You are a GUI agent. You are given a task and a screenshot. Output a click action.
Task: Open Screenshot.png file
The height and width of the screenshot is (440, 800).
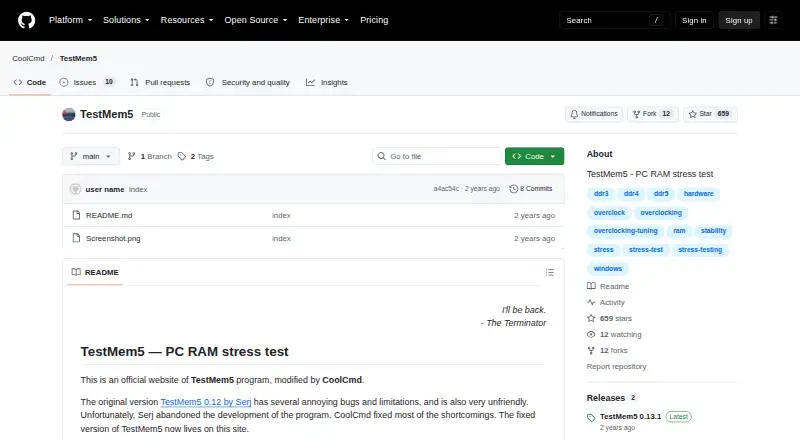(113, 238)
